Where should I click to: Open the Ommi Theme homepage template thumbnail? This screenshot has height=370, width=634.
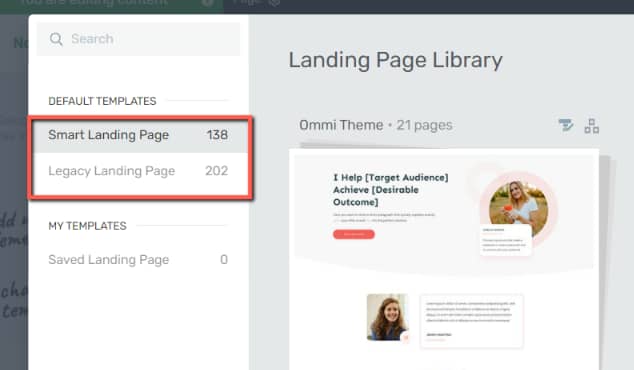point(444,259)
